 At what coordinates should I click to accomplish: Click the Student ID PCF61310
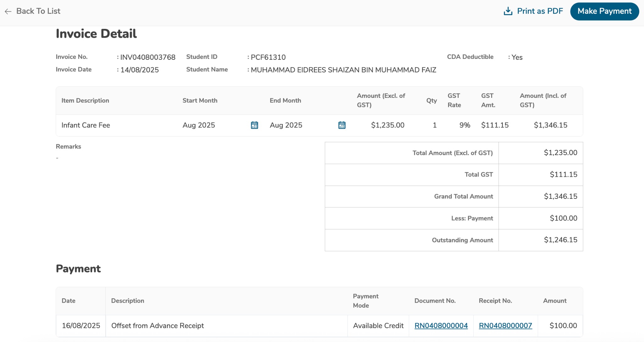click(x=268, y=57)
